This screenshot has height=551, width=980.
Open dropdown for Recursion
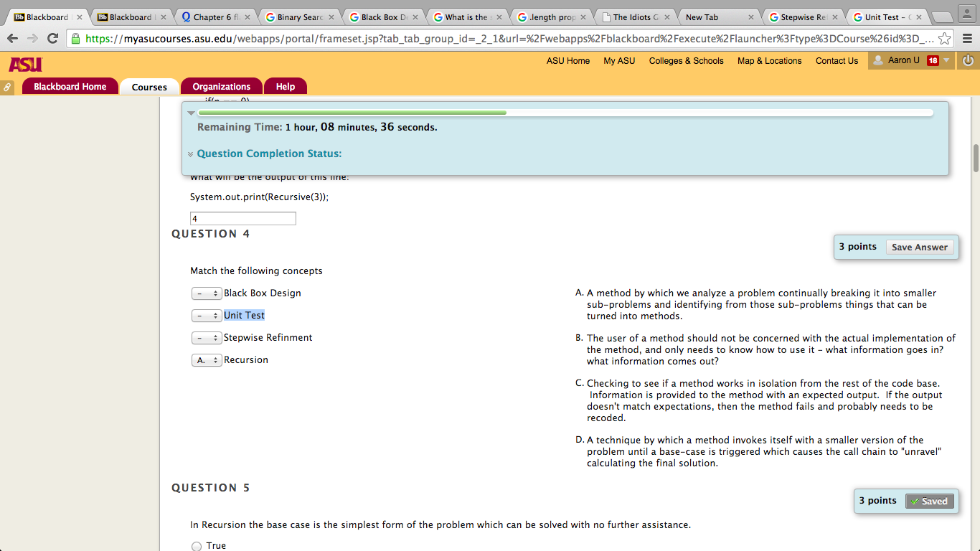[x=207, y=360]
